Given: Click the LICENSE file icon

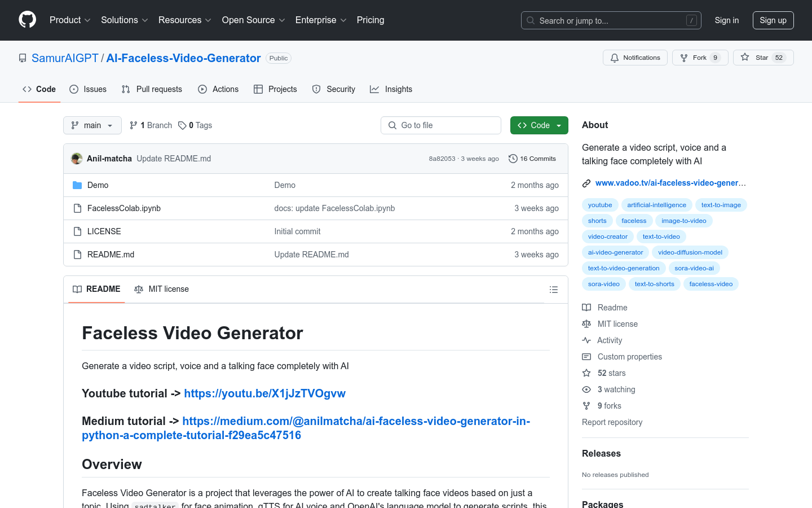Looking at the screenshot, I should point(77,231).
